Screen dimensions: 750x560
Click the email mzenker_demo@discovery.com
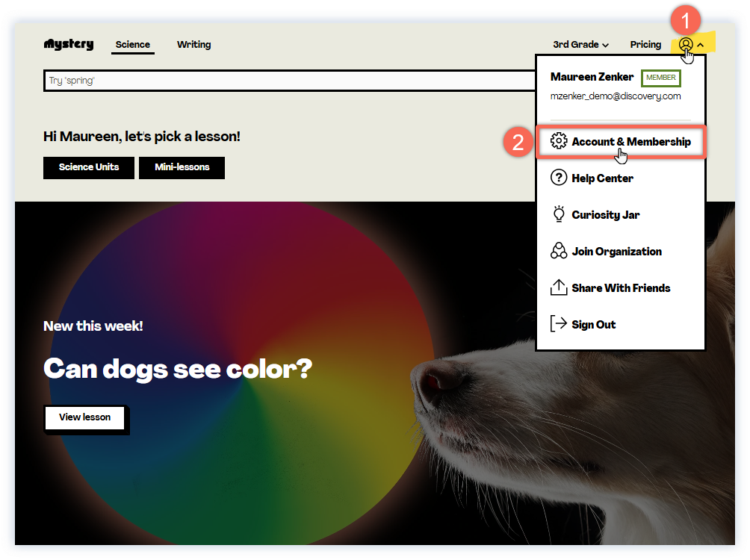pyautogui.click(x=615, y=96)
